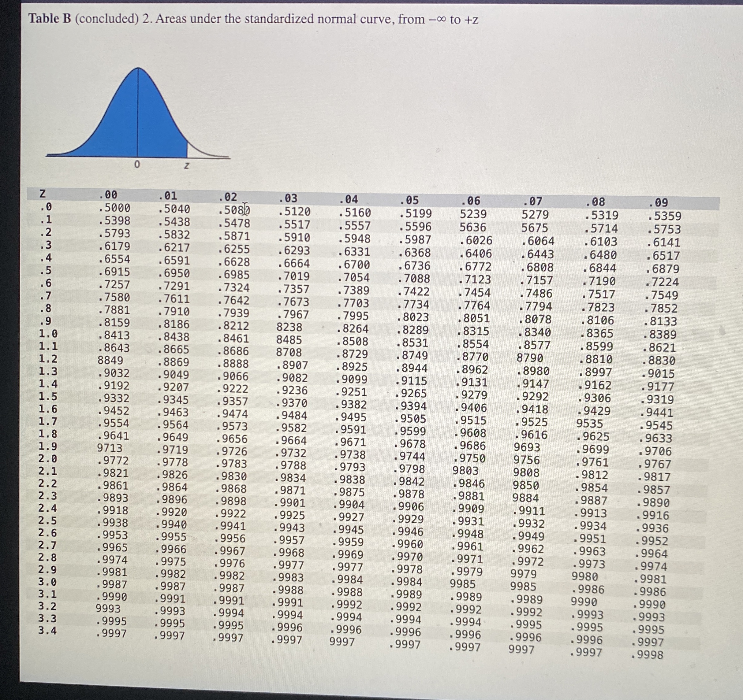Click value .5000 in first row
Image resolution: width=743 pixels, height=700 pixels.
[114, 208]
